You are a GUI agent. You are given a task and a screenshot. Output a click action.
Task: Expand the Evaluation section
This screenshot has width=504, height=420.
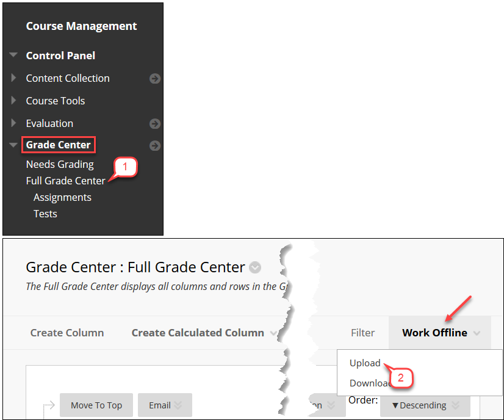(13, 123)
